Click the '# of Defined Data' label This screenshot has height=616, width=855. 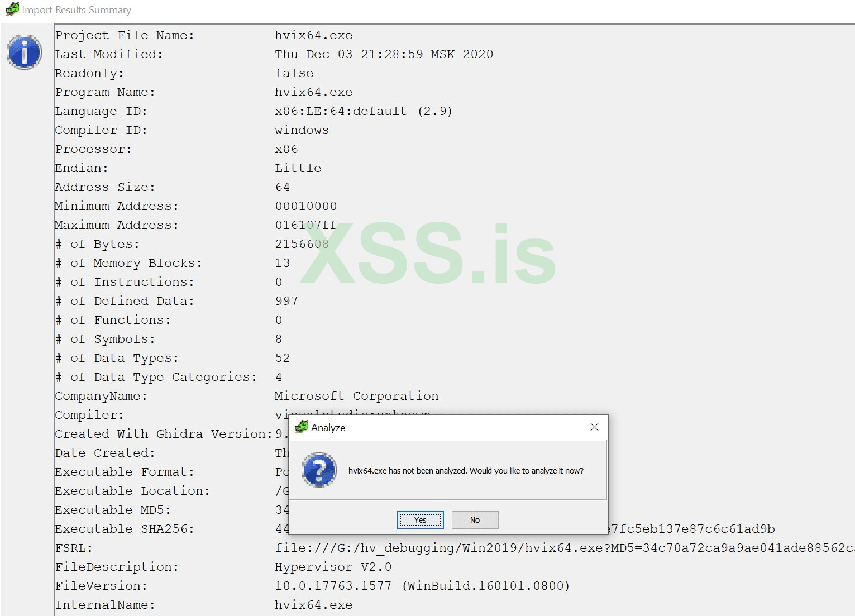pos(125,301)
